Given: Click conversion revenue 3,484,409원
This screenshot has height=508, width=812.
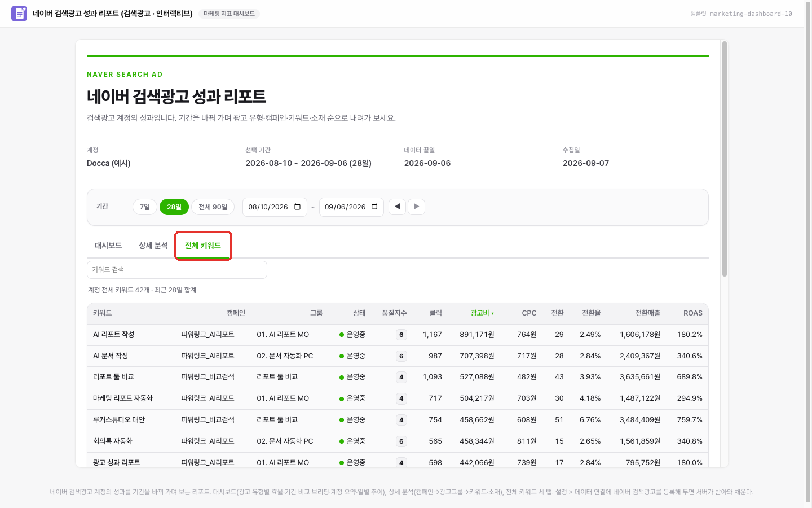Looking at the screenshot, I should coord(640,420).
